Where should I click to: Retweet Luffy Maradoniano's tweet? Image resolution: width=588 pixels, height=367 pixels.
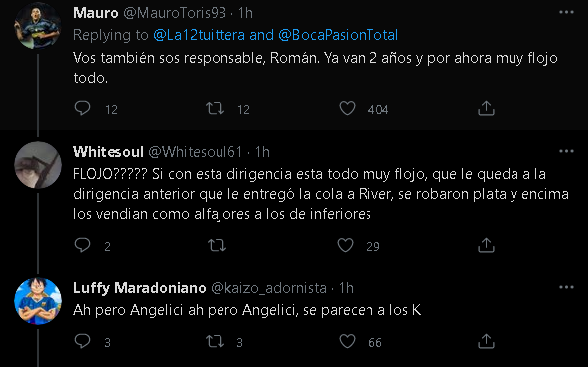[x=216, y=342]
